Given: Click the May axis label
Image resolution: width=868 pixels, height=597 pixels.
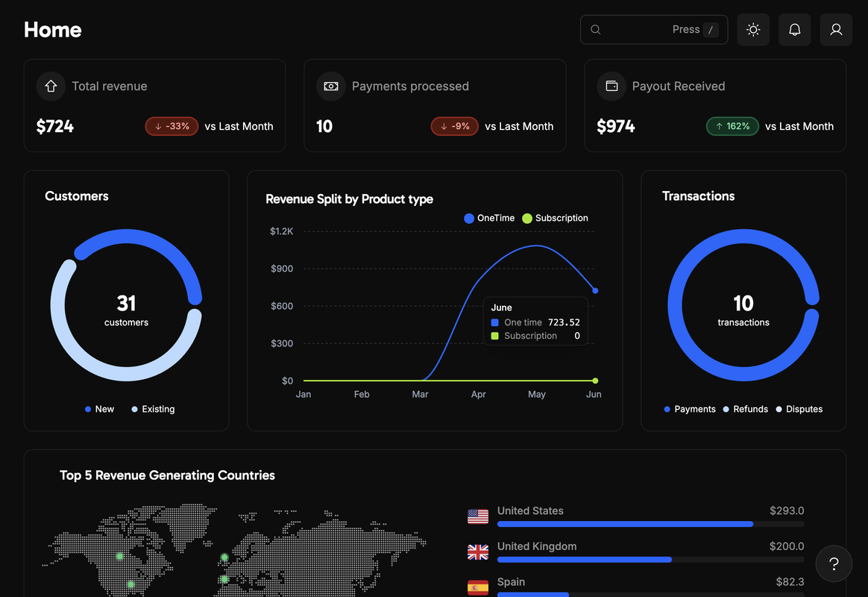Looking at the screenshot, I should tap(536, 394).
